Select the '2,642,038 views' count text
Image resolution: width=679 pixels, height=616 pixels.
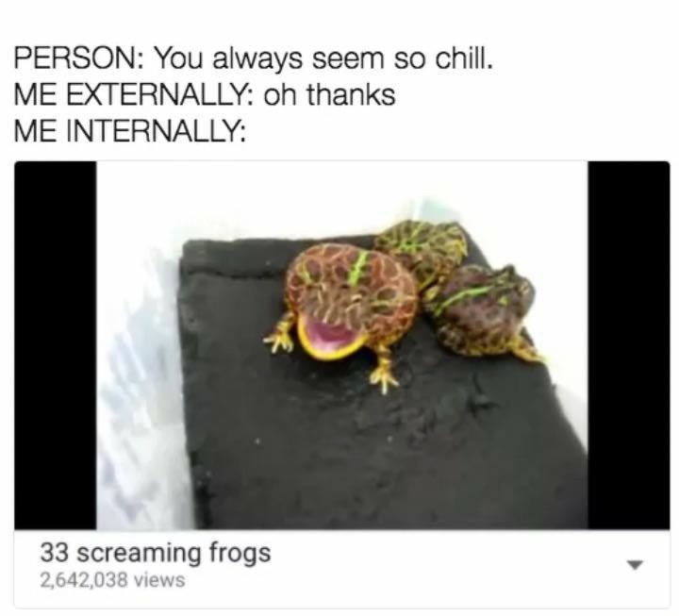112,580
